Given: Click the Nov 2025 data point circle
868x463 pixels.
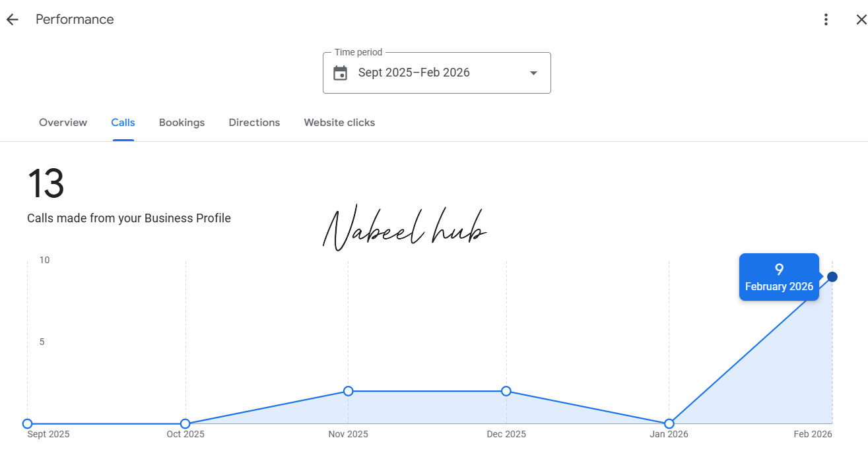Looking at the screenshot, I should coord(349,391).
